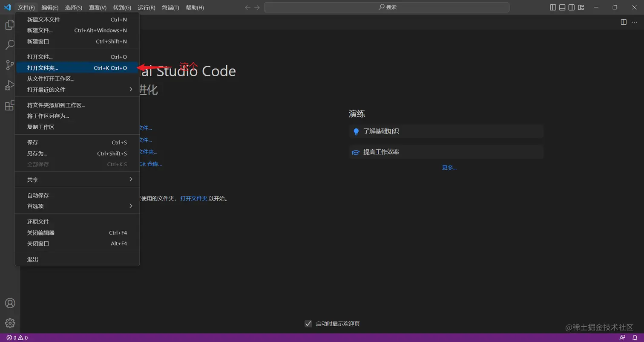644x342 pixels.
Task: Choose 新建窗口 from the menu
Action: click(x=77, y=41)
